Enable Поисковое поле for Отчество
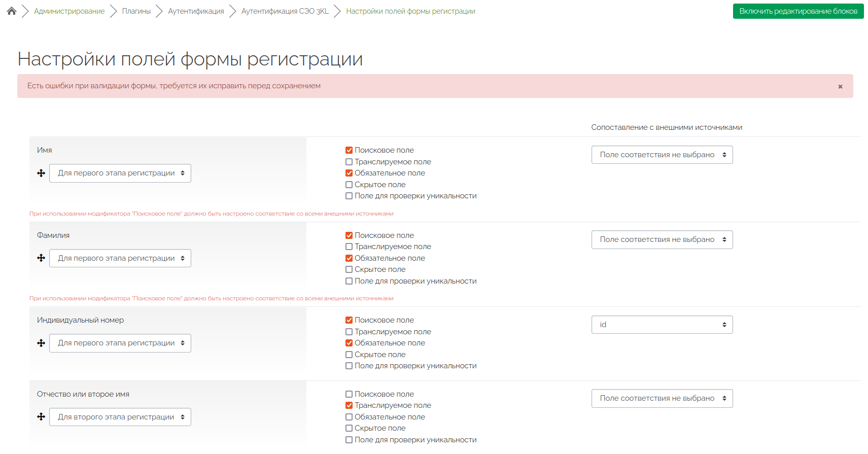 349,394
